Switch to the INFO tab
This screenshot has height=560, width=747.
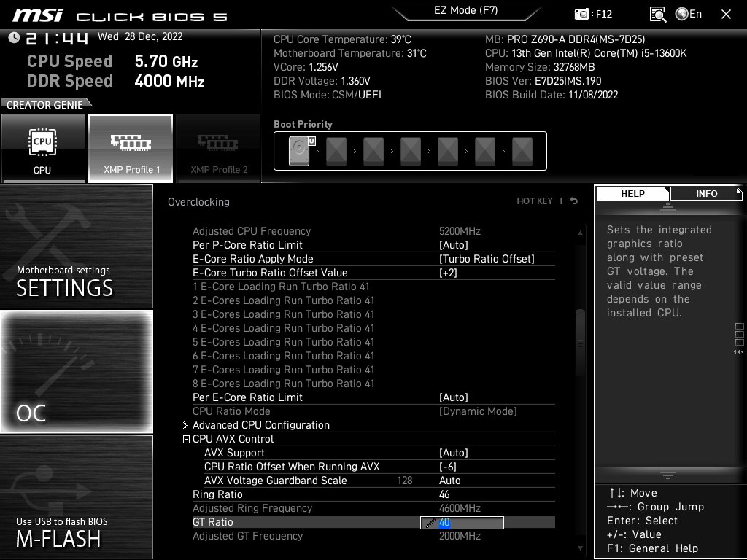coord(706,193)
